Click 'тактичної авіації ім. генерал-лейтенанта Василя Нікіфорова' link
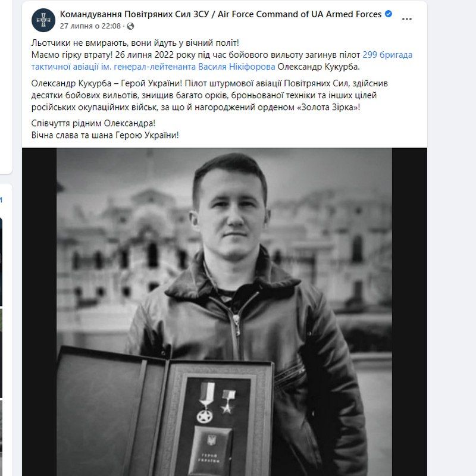Image resolution: width=476 pixels, height=476 pixels. click(x=153, y=67)
